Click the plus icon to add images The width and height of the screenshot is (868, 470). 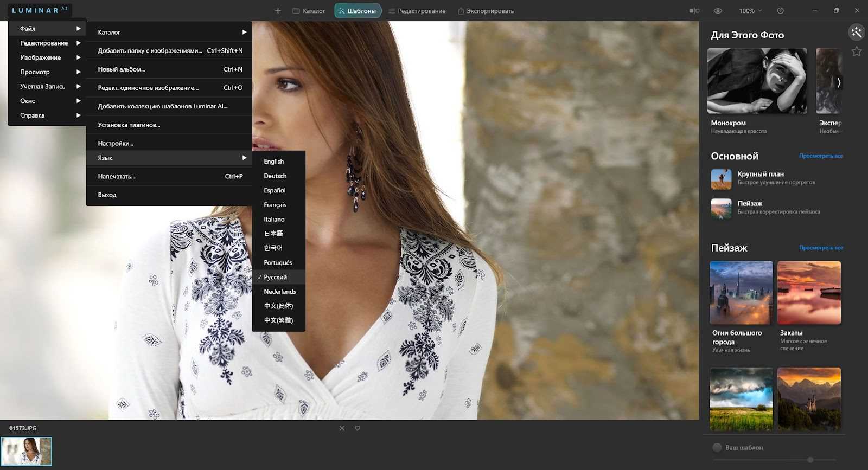278,11
